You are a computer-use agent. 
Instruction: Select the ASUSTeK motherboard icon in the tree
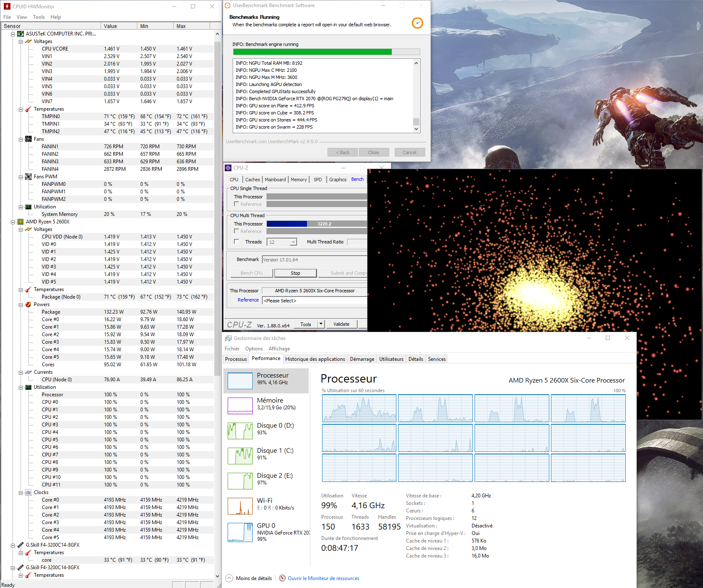[20, 34]
